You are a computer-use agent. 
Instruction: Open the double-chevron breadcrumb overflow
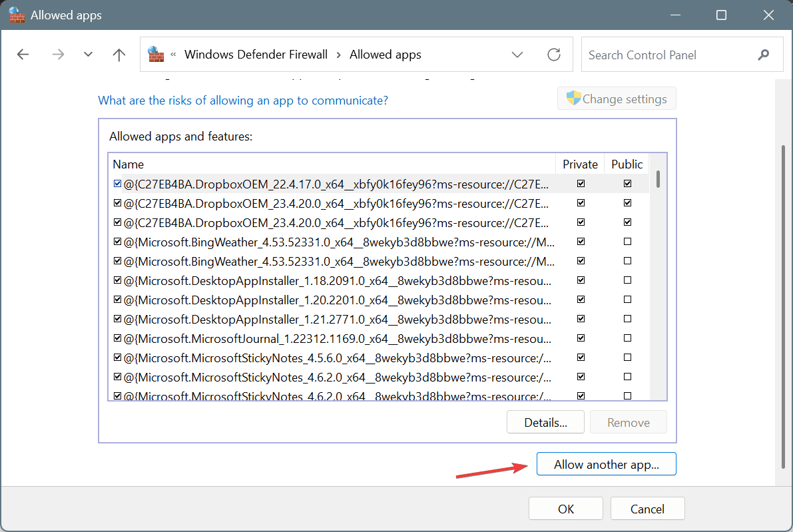click(174, 55)
